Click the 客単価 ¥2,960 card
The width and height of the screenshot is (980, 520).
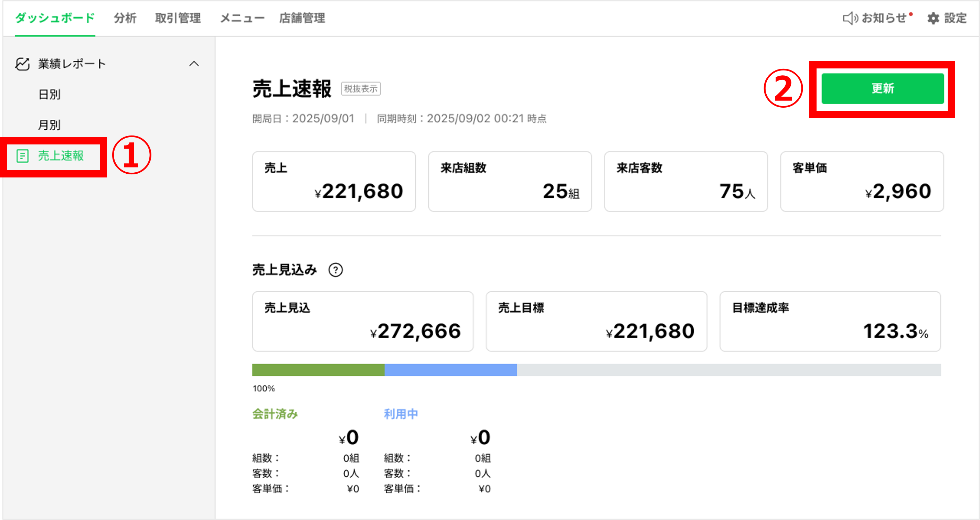coord(862,181)
